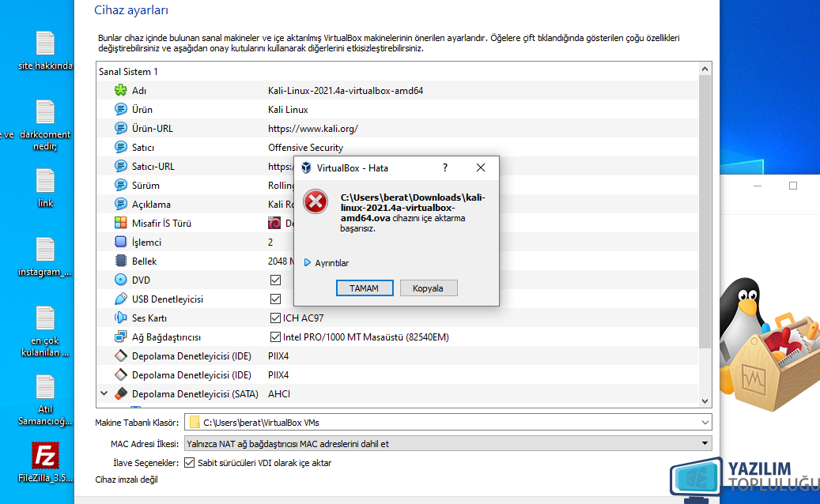Viewport: 820px width, 504px height.
Task: Open MAC Adresi İlkesi dropdown
Action: point(705,443)
